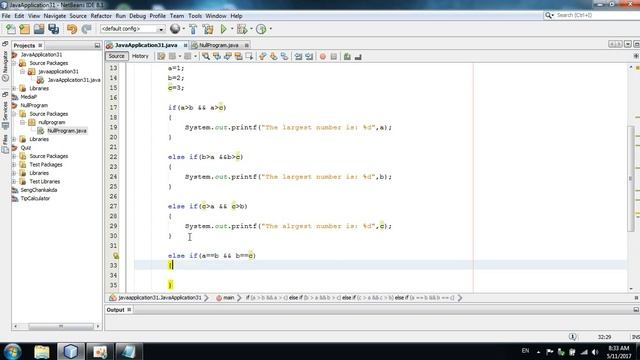This screenshot has height=360, width=640.
Task: Close the Output panel tab
Action: coord(129,310)
